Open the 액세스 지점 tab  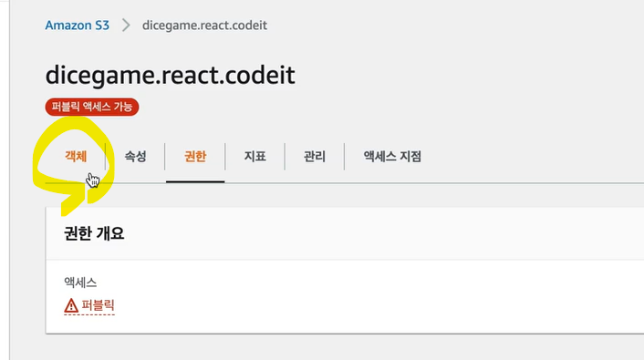(x=392, y=157)
